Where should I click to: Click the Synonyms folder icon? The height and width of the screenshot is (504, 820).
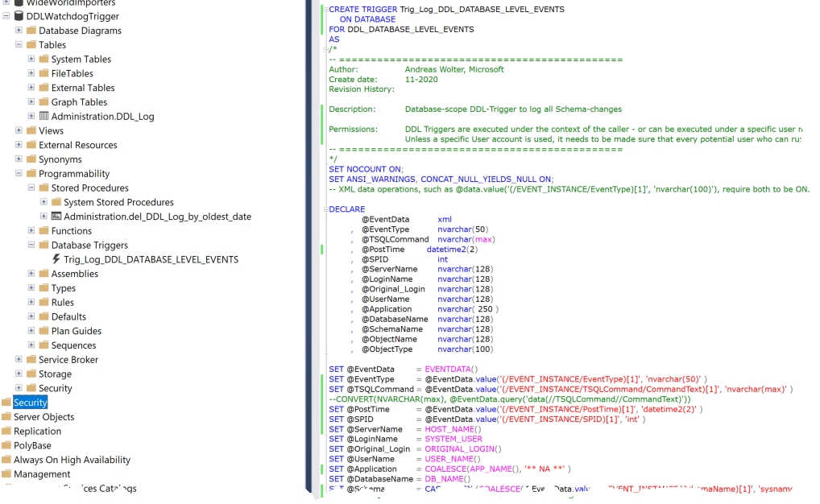coord(31,159)
